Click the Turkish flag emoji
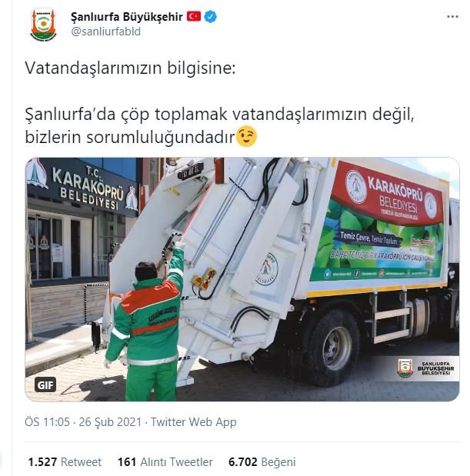 (x=194, y=16)
